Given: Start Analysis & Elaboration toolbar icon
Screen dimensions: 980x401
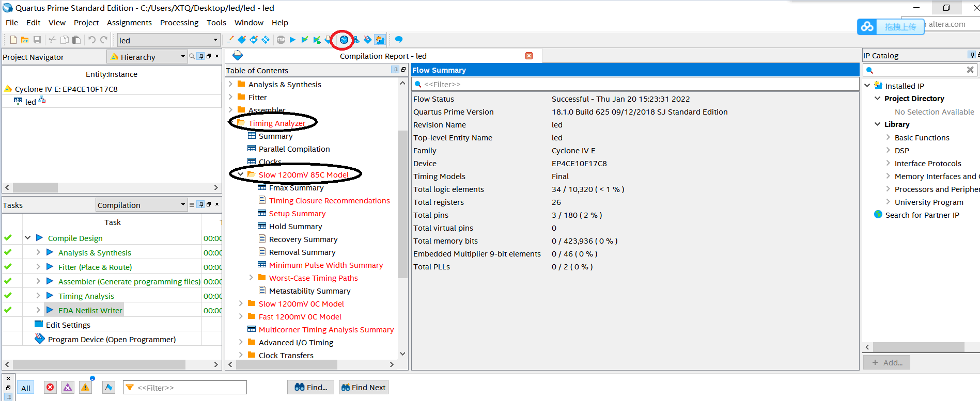Looking at the screenshot, I should coord(304,40).
